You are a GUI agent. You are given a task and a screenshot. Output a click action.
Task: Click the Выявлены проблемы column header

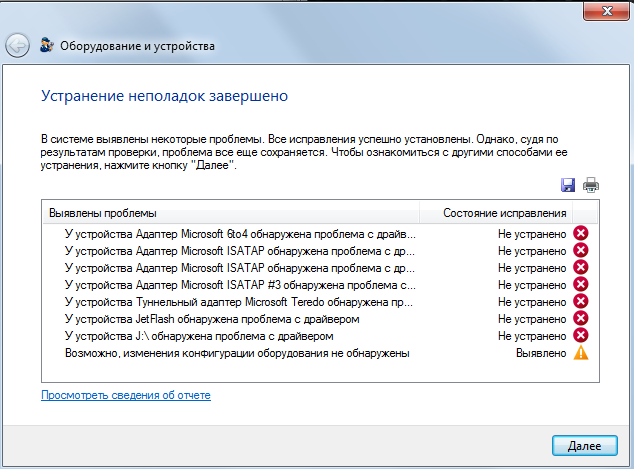click(231, 213)
